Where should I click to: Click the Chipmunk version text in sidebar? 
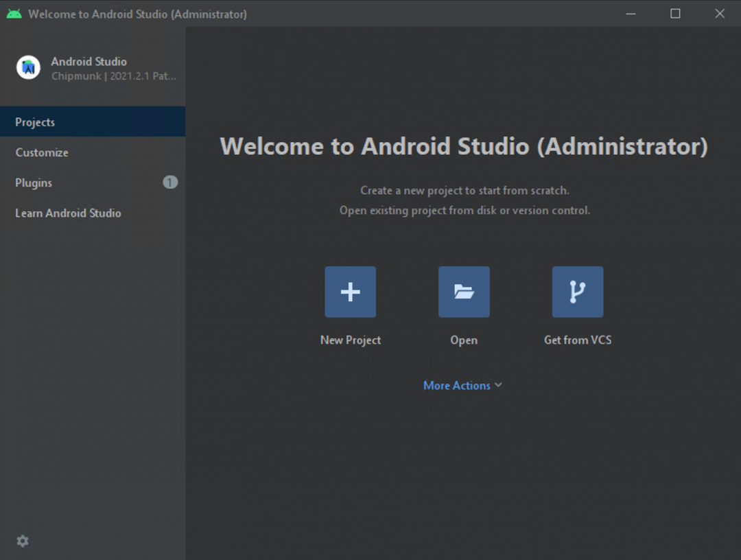click(114, 76)
